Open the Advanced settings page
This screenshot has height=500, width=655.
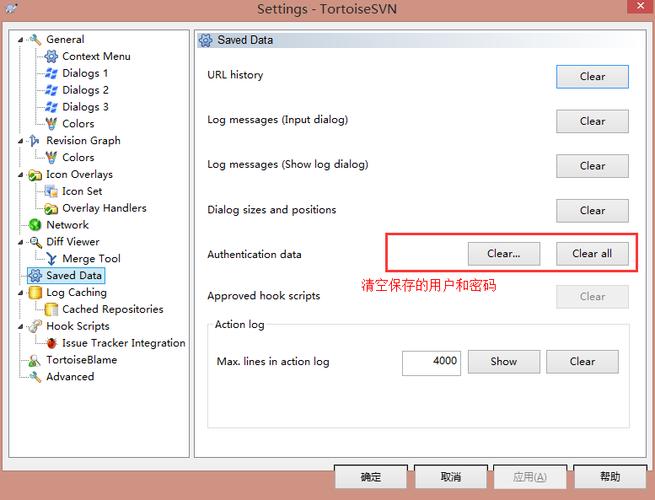click(x=70, y=377)
